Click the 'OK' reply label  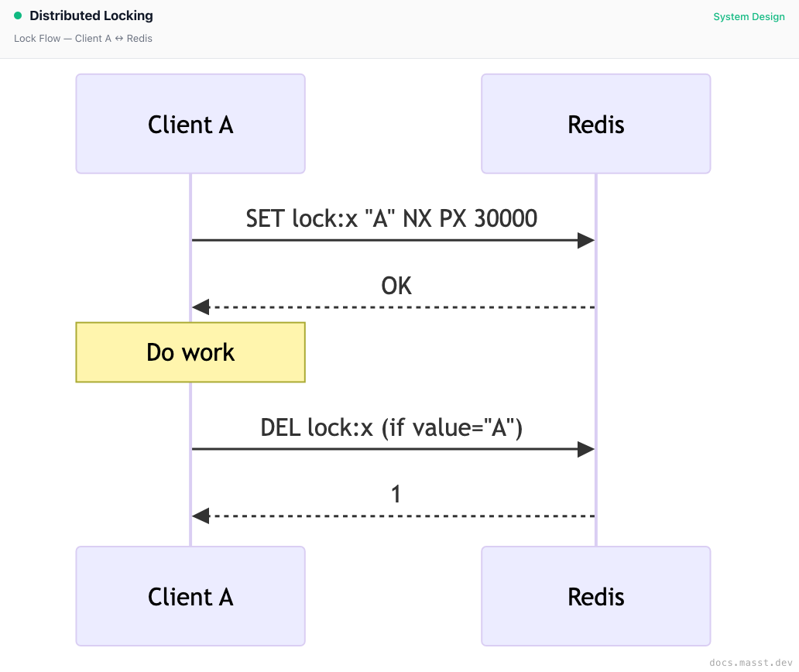click(396, 286)
